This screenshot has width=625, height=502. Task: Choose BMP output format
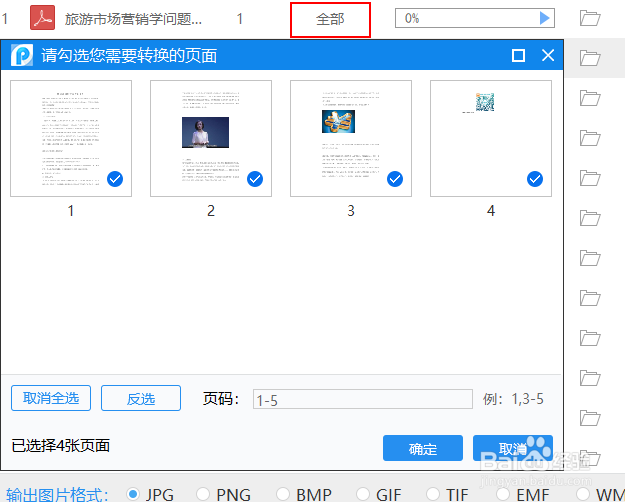pyautogui.click(x=283, y=494)
